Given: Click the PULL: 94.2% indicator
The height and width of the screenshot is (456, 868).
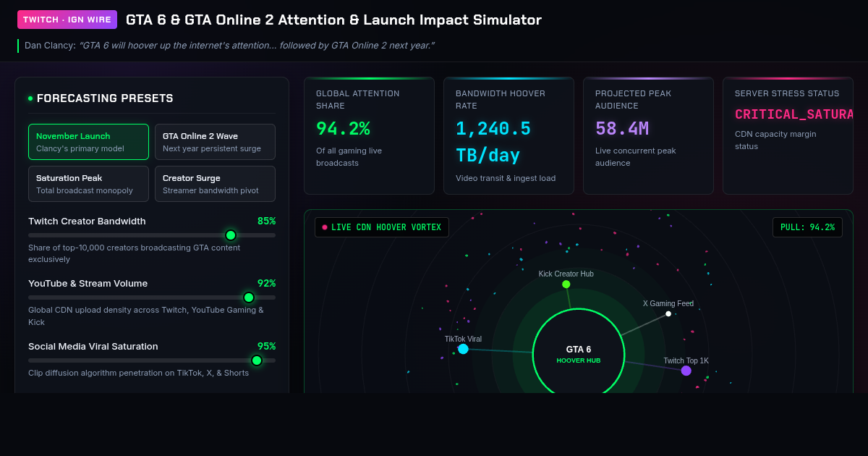Looking at the screenshot, I should coord(807,227).
